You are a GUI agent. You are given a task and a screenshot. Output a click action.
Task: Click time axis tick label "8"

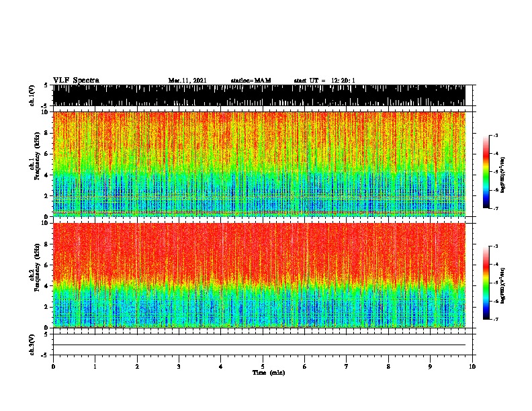pyautogui.click(x=388, y=367)
